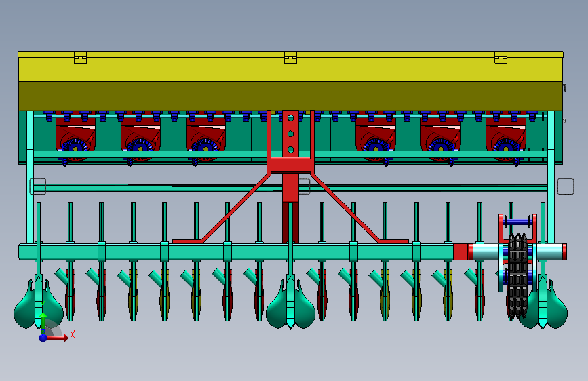Select the square outline right of the frame
The width and height of the screenshot is (588, 381).
tap(566, 186)
